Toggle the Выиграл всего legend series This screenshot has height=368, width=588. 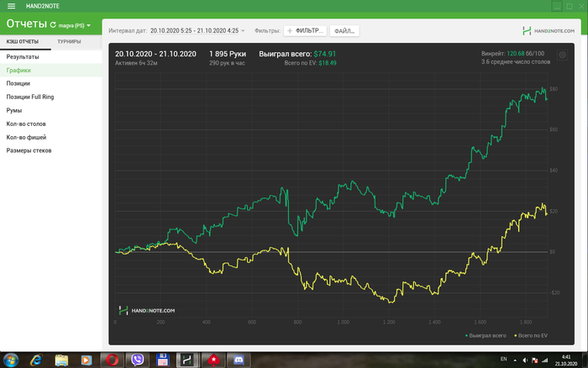[486, 336]
